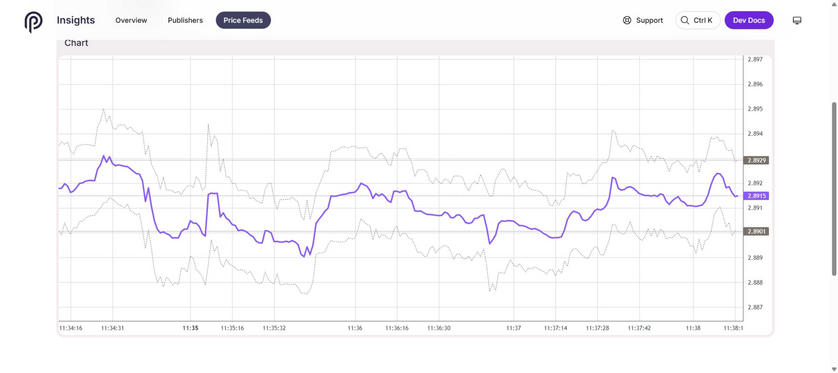This screenshot has width=838, height=373.
Task: Select the purple 2.8915 price label
Action: point(757,196)
